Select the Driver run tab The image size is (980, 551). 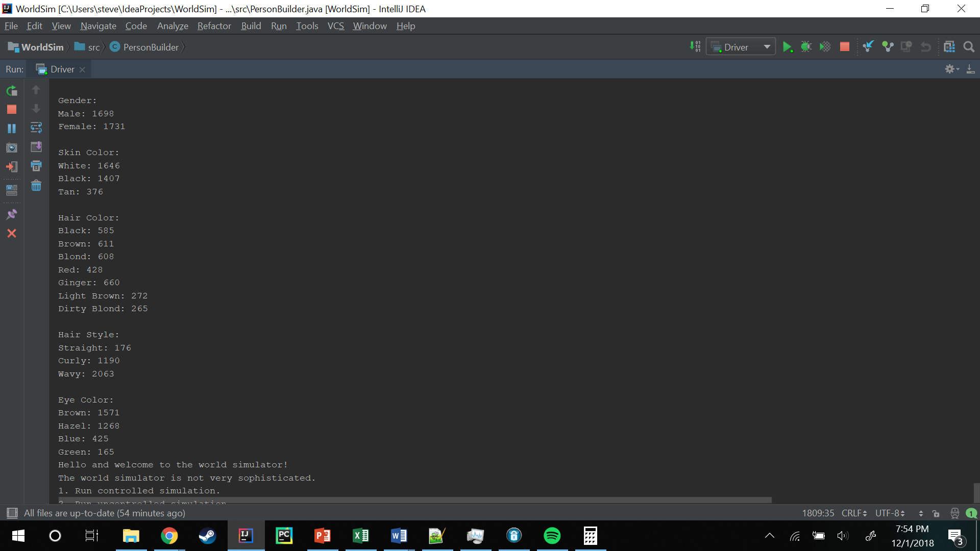(x=62, y=69)
